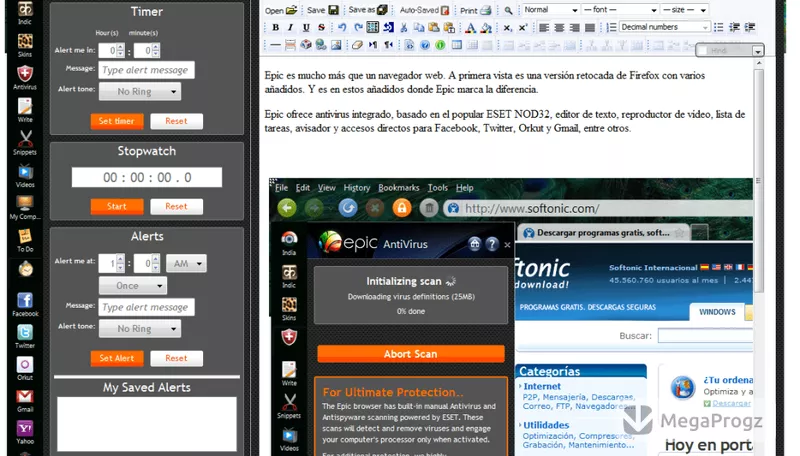Remove formatting with the eraser icon

357,45
